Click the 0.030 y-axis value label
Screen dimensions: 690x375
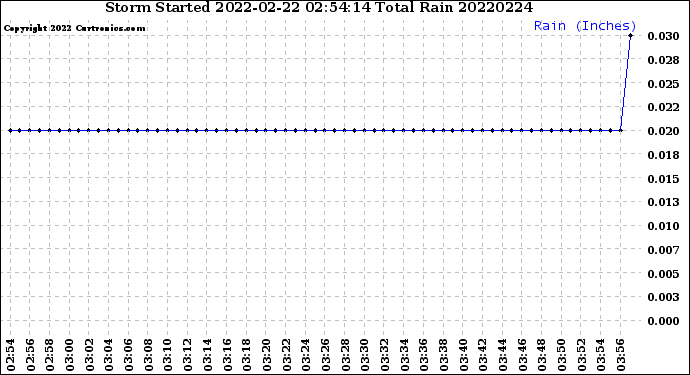click(663, 36)
